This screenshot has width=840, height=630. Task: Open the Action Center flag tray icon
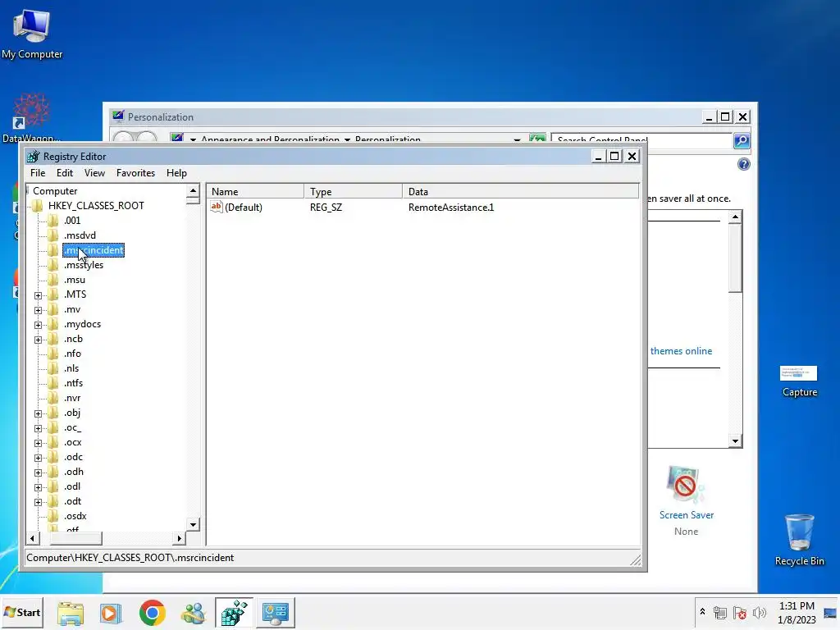740,612
